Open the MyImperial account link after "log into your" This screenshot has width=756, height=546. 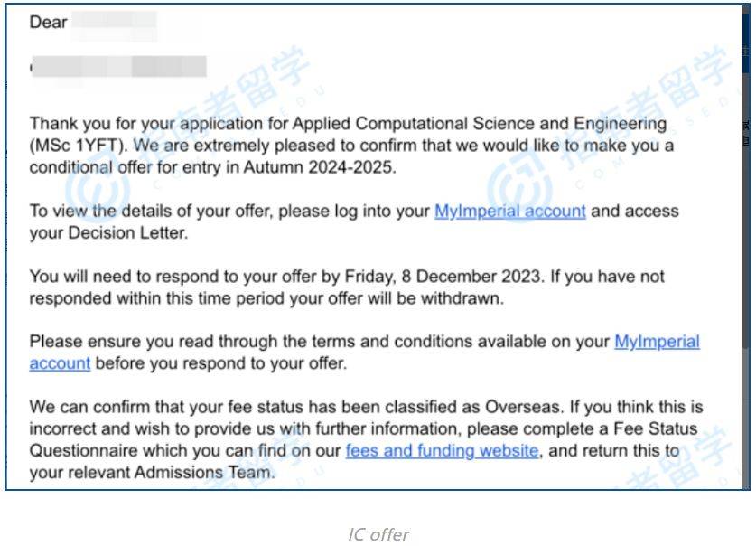point(510,212)
